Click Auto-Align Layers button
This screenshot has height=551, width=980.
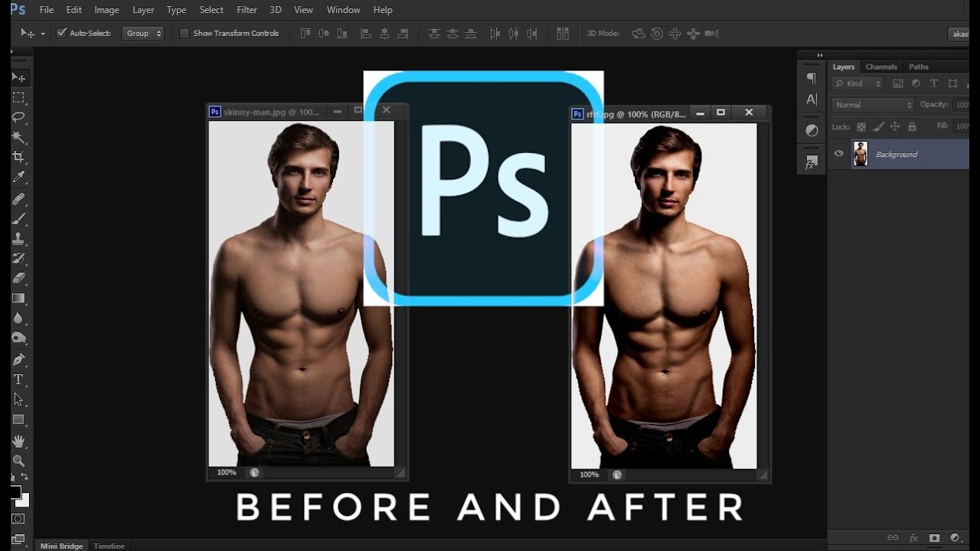563,33
